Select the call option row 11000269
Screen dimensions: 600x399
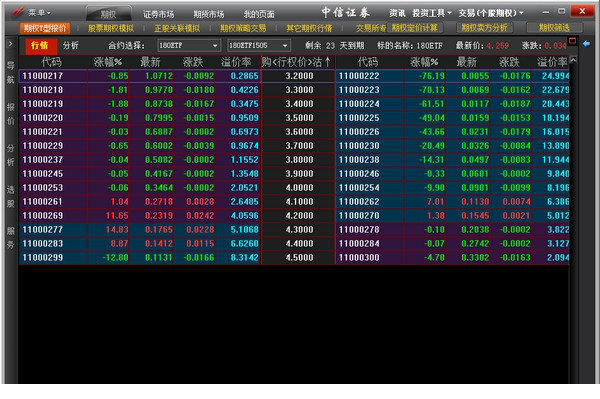pos(140,216)
